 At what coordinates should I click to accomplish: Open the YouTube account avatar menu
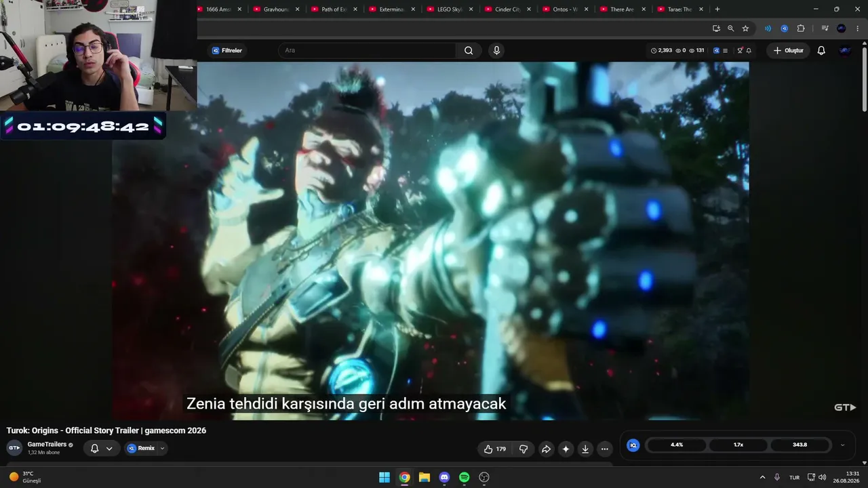[x=845, y=50]
